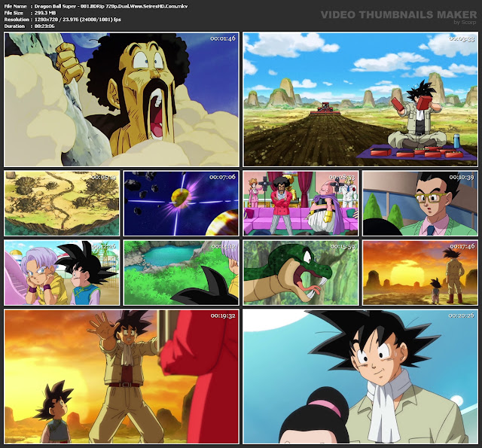Open the thumbnail with purple-haired boy resting chin
Viewport: 482px width, 448px height.
coord(62,273)
